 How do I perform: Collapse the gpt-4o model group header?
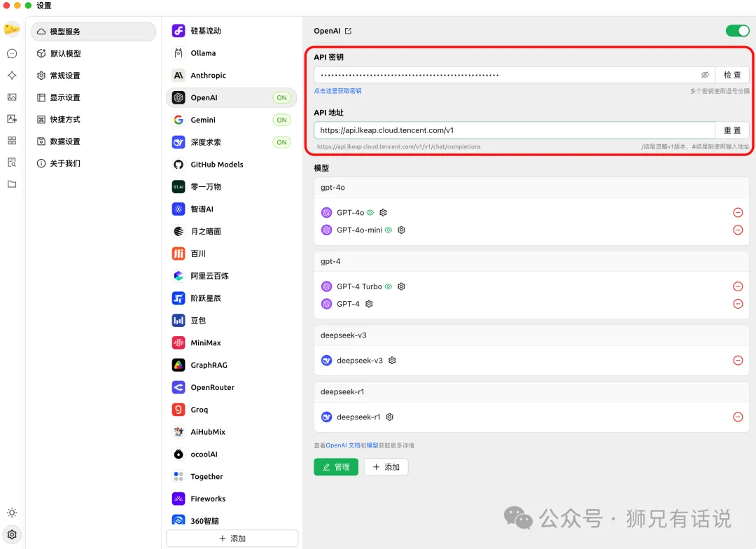[531, 188]
